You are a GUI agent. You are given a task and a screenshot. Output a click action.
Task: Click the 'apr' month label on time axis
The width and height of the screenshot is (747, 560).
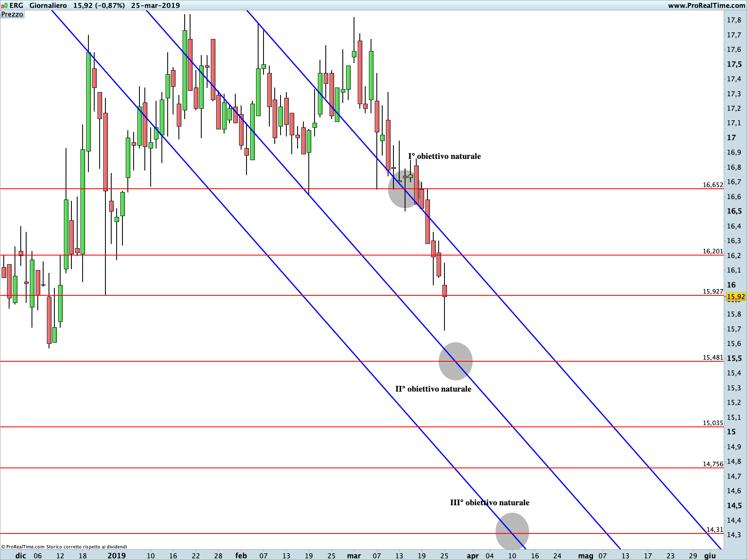473,556
